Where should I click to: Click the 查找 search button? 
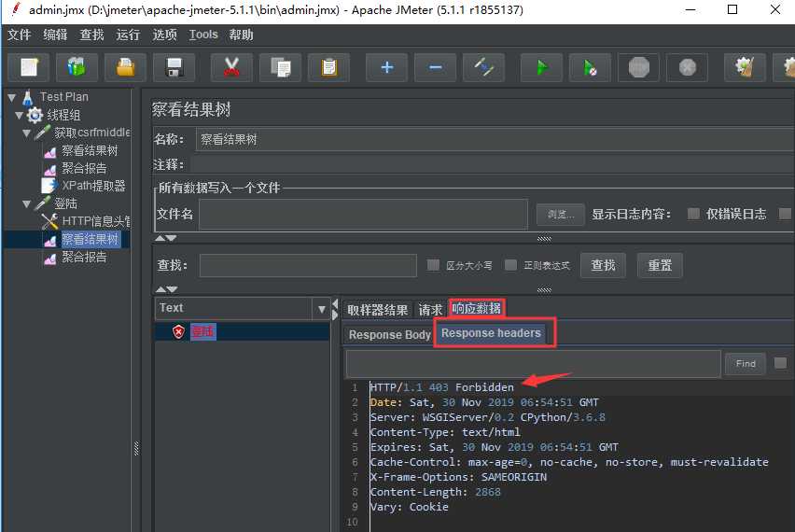pyautogui.click(x=603, y=265)
